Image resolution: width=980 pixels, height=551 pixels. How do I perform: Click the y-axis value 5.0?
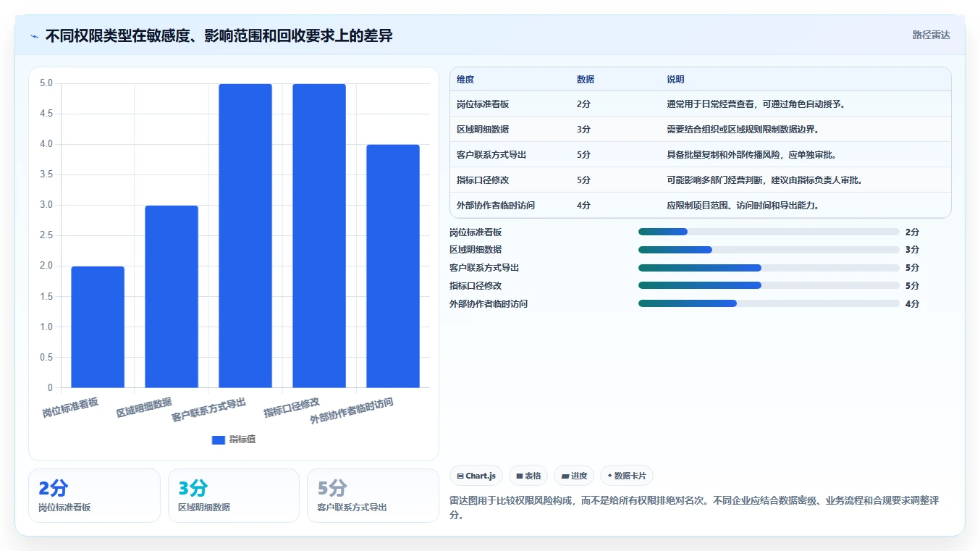[46, 83]
